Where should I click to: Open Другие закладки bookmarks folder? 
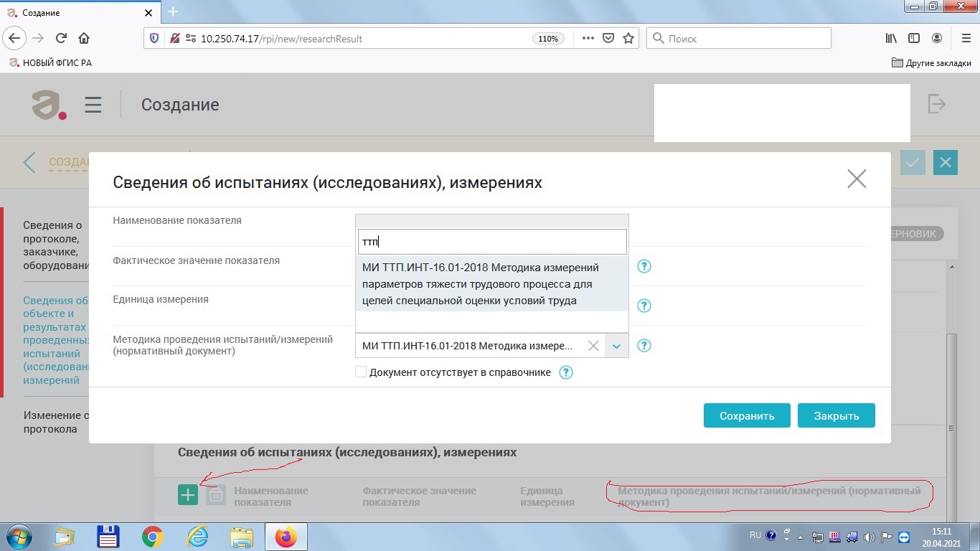point(931,62)
